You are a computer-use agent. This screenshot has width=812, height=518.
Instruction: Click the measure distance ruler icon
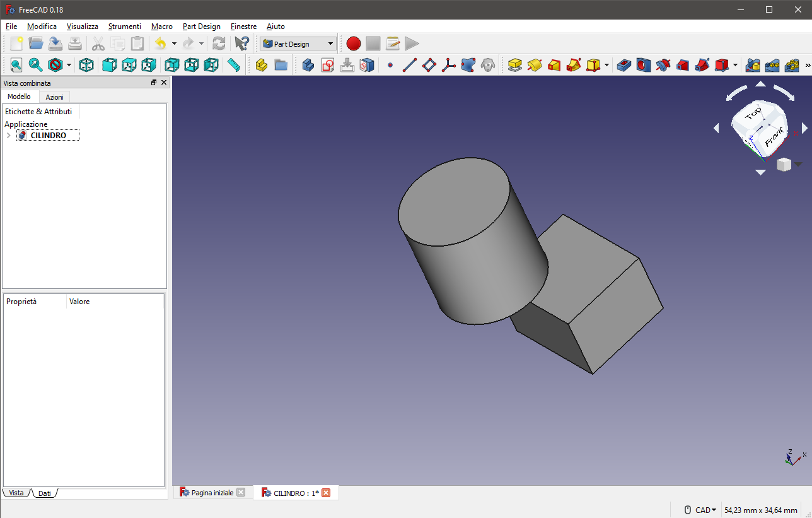click(x=234, y=65)
